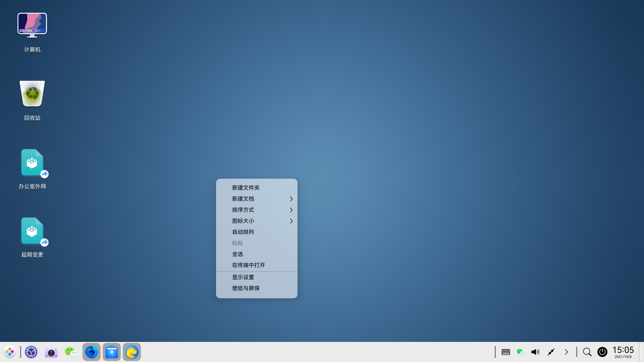Select 在终端中打开 menu entry

[x=249, y=265]
